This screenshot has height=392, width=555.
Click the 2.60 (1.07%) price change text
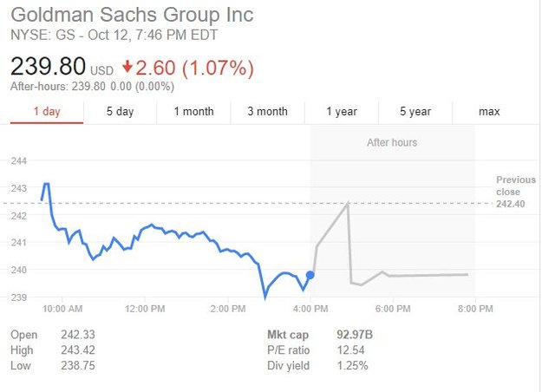coord(194,66)
